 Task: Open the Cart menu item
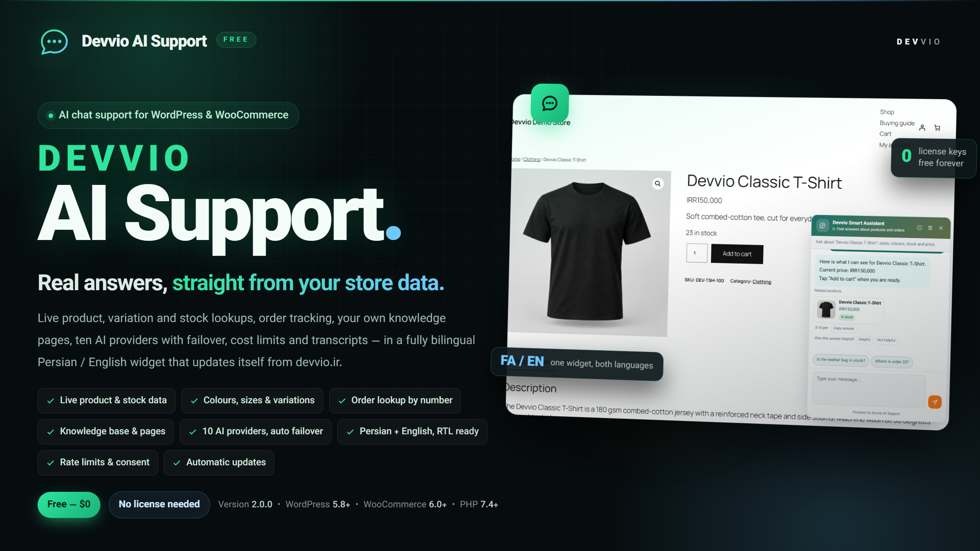885,134
